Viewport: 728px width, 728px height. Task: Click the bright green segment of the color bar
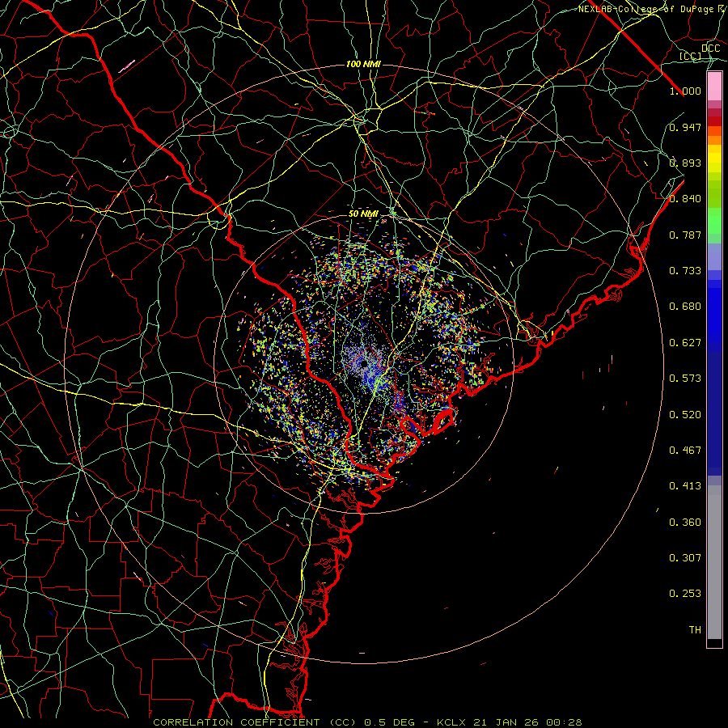[x=714, y=221]
